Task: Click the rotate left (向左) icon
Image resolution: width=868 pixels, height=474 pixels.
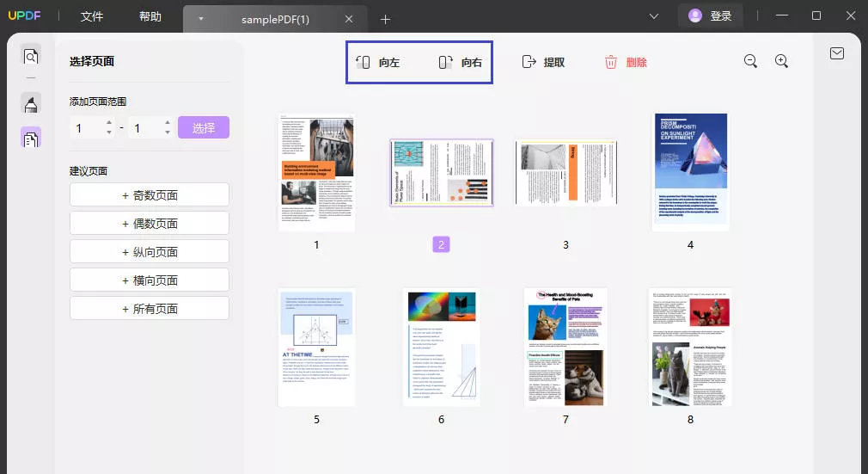Action: (x=364, y=62)
